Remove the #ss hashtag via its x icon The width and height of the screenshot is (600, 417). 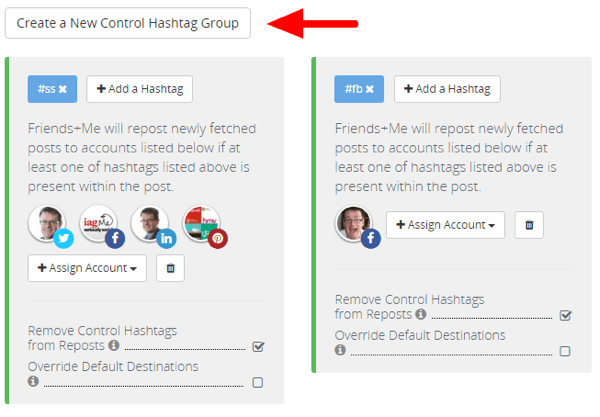click(63, 89)
